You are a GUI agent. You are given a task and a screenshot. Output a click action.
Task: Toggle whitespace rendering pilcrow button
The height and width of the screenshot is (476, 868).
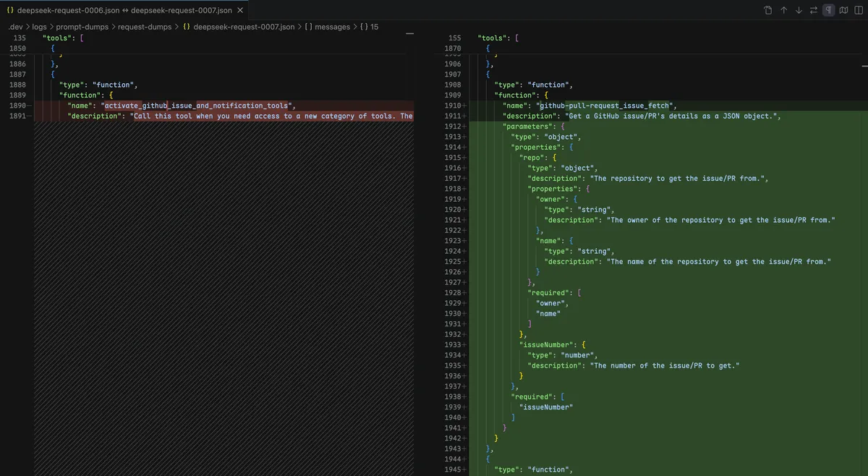click(x=828, y=10)
